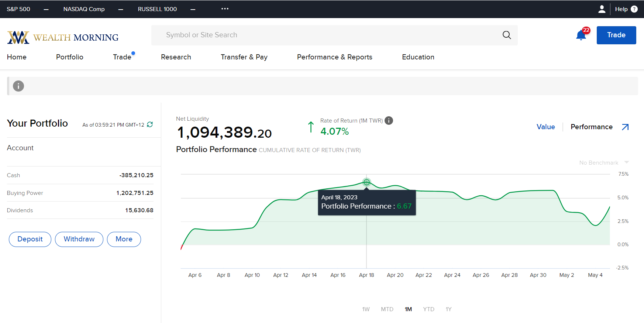Click the Symbol or Site Search field

325,35
